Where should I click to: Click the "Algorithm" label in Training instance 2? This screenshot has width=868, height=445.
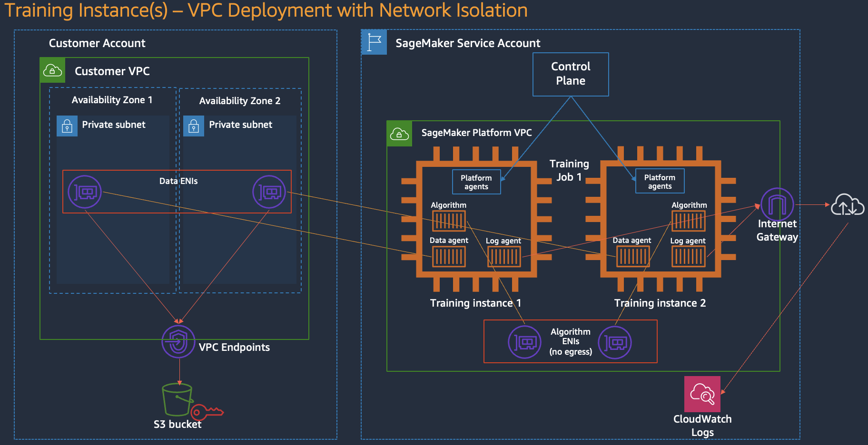(689, 205)
